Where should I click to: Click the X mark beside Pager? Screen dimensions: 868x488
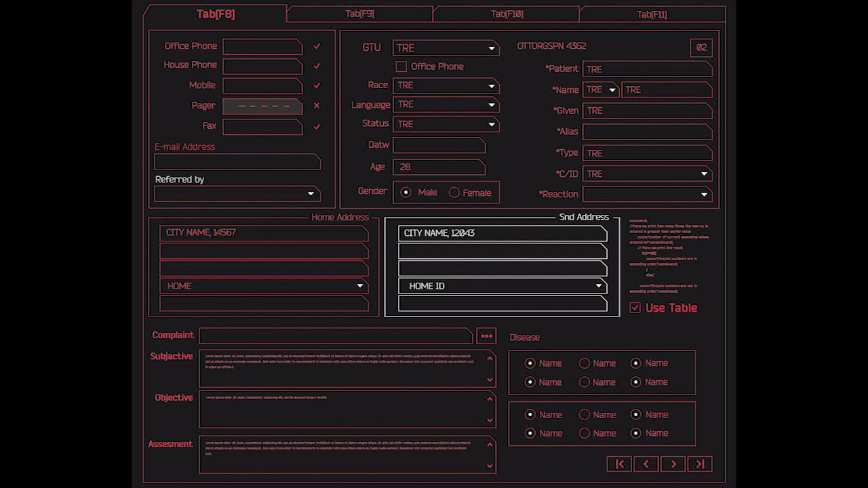(x=317, y=106)
